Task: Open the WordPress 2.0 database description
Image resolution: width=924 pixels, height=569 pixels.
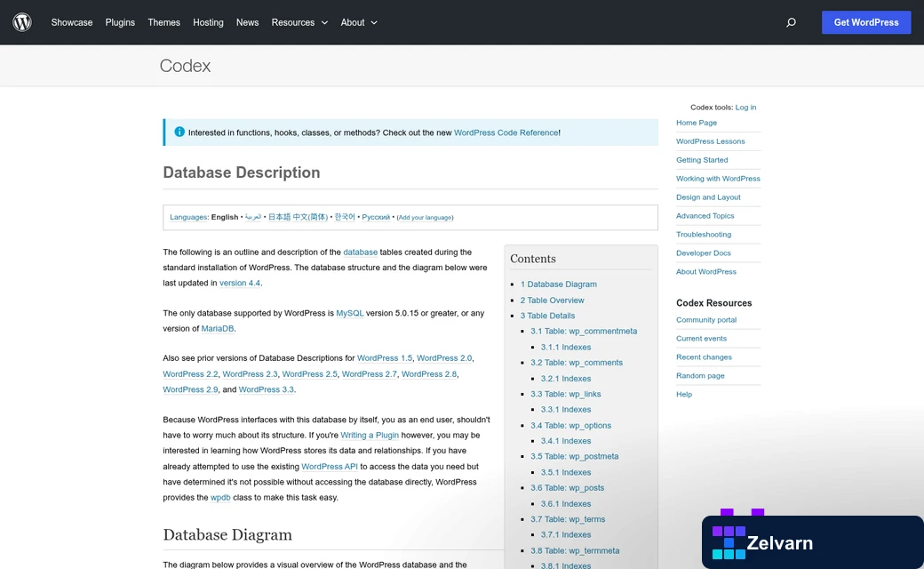Action: coord(444,358)
